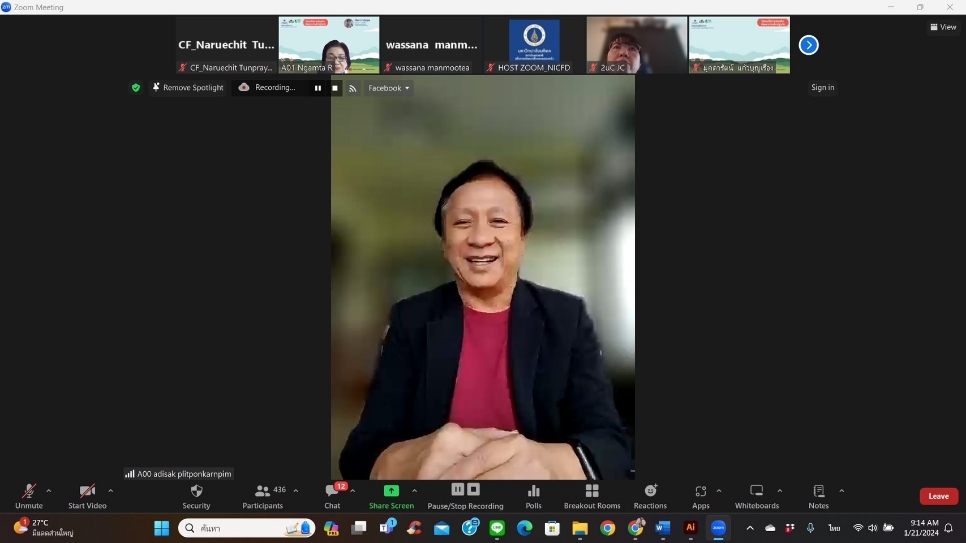
Task: Show next participants with blue arrow
Action: point(808,45)
